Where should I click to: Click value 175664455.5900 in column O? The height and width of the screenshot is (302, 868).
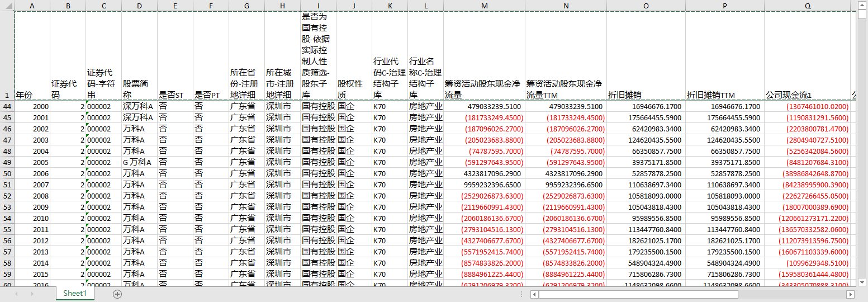[x=646, y=117]
